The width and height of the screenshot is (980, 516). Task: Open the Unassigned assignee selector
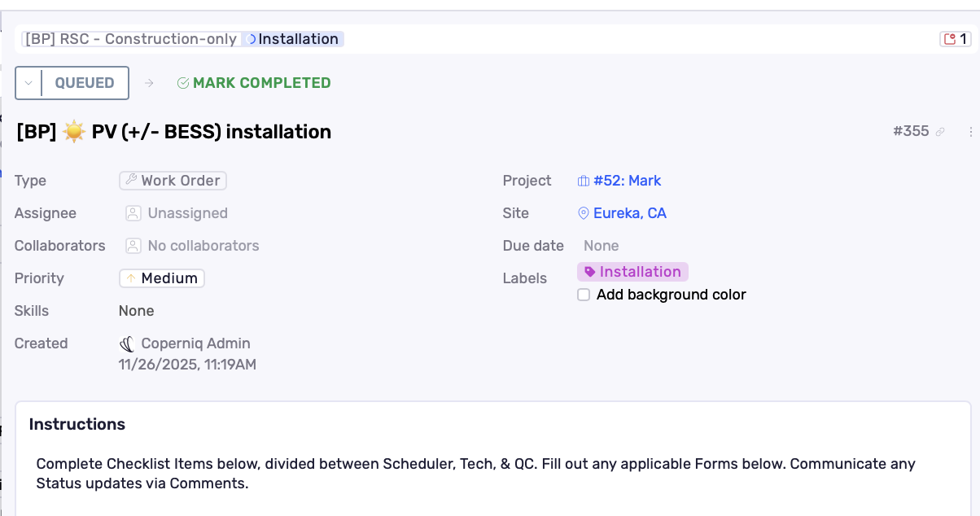pos(177,213)
